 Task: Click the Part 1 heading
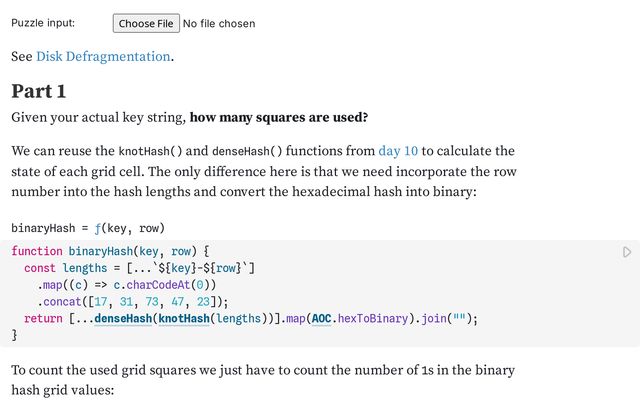click(39, 91)
